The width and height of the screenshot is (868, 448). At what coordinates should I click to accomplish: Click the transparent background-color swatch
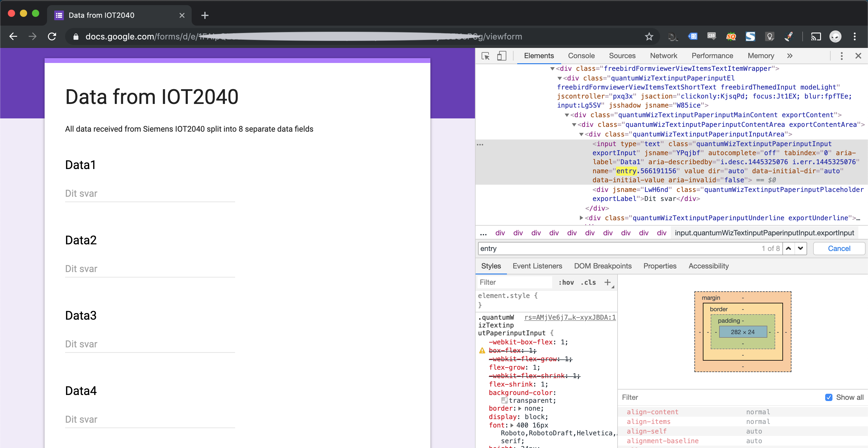pos(505,400)
